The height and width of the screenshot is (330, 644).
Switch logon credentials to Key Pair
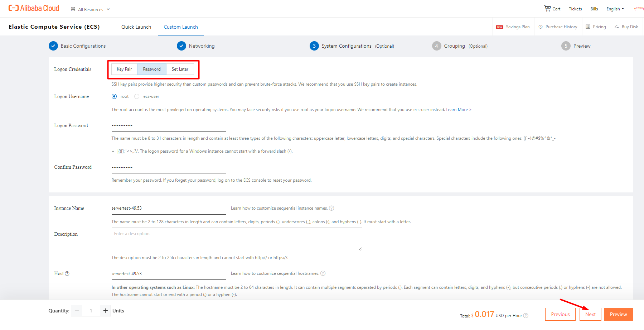click(124, 69)
